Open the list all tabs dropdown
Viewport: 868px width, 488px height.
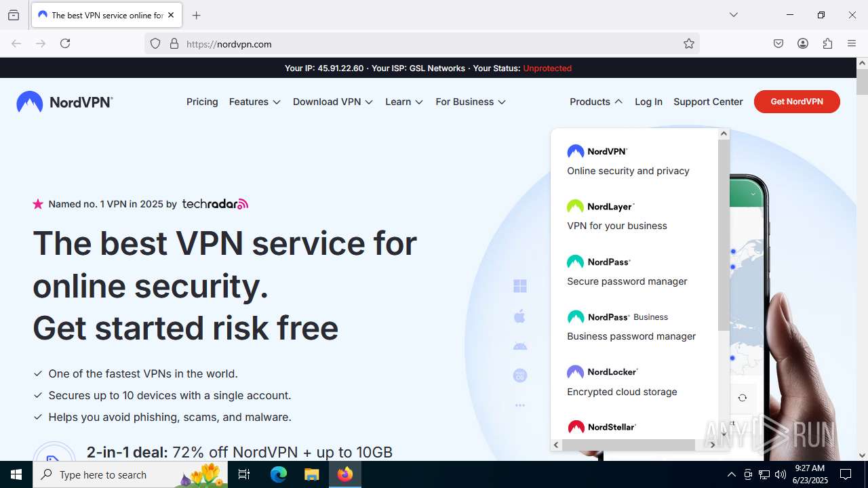pos(734,15)
